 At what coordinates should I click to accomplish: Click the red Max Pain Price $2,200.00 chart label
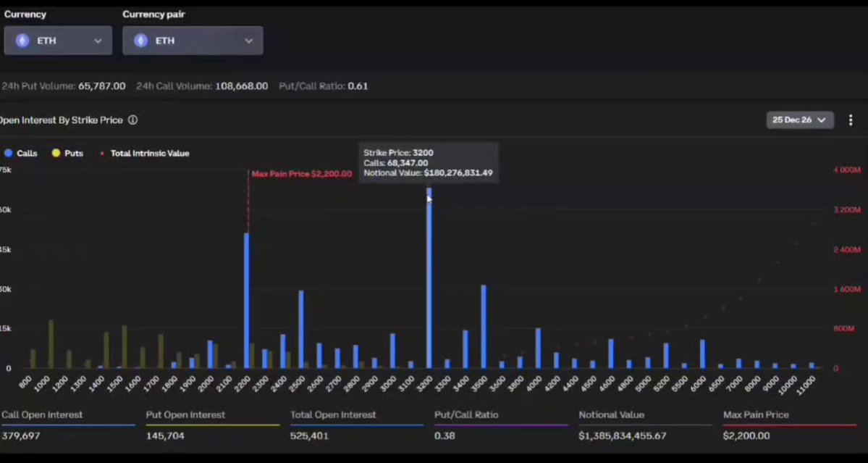pyautogui.click(x=302, y=174)
